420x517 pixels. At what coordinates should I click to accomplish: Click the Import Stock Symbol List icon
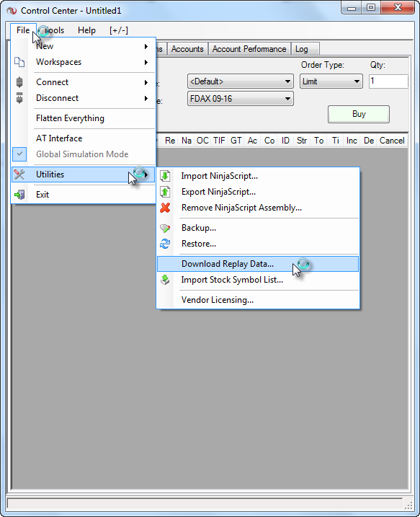[x=165, y=280]
